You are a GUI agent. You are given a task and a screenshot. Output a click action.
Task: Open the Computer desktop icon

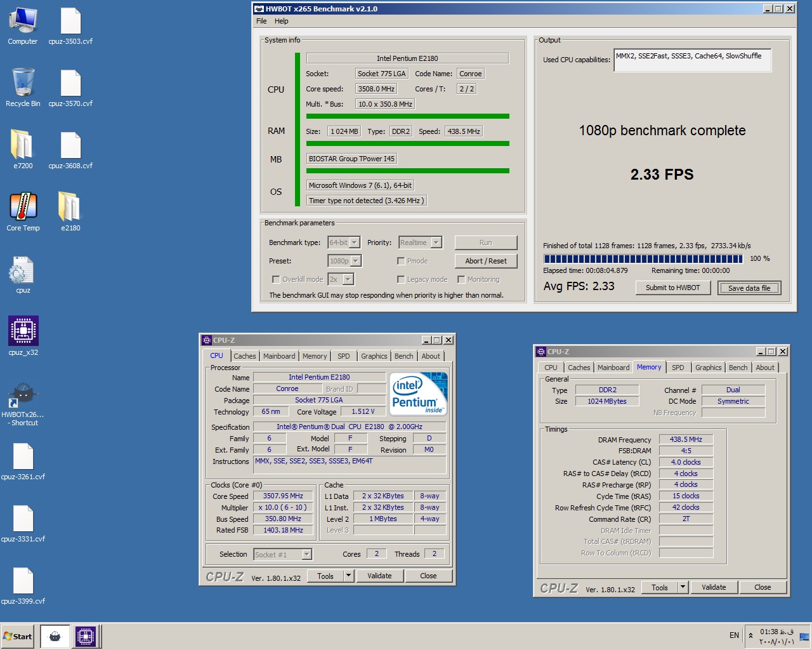coord(23,27)
